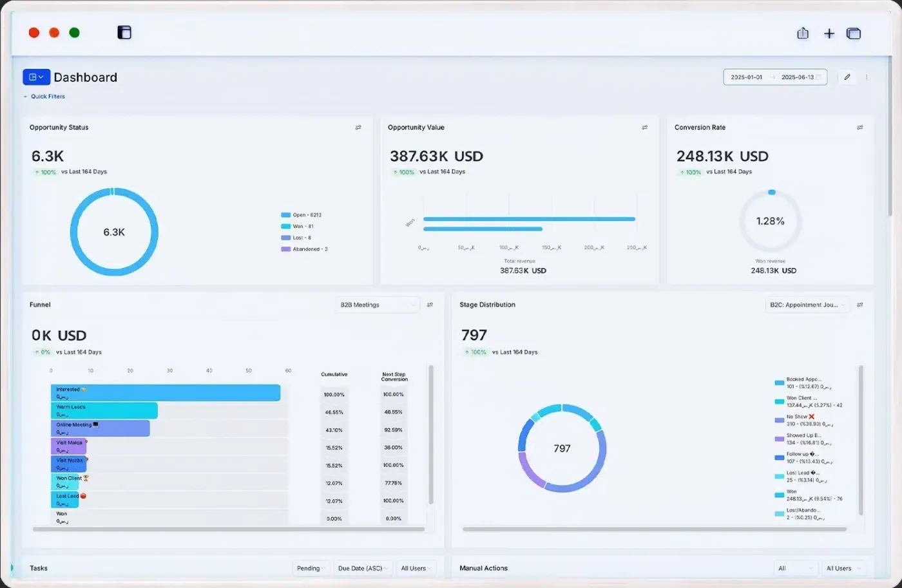Screen dimensions: 902x588
Task: Open a new tab with plus icon
Action: point(829,33)
